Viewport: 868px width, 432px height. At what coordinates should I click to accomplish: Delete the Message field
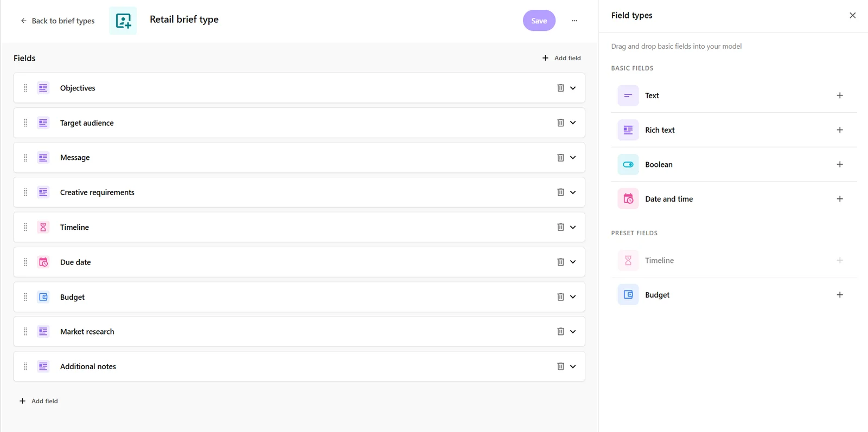pyautogui.click(x=560, y=158)
